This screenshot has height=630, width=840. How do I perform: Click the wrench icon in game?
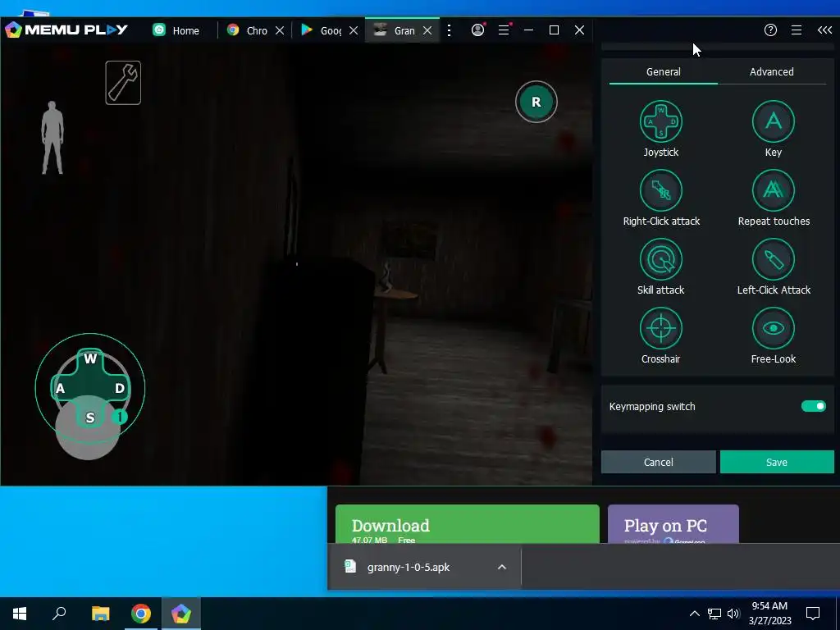123,83
